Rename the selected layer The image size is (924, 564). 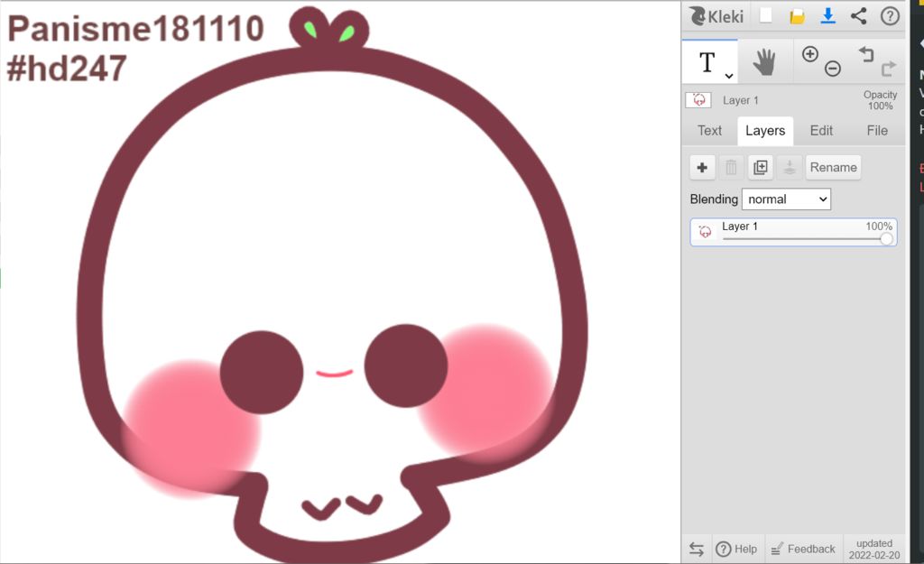point(833,167)
